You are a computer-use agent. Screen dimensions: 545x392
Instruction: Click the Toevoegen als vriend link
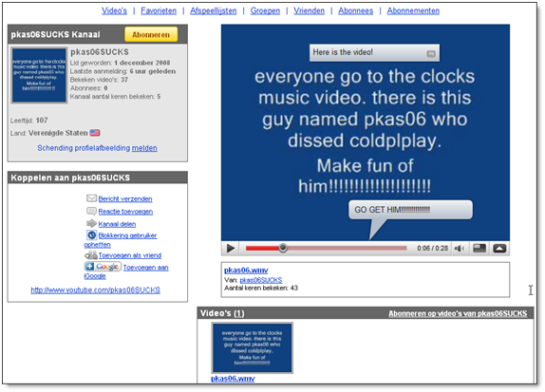(x=130, y=255)
